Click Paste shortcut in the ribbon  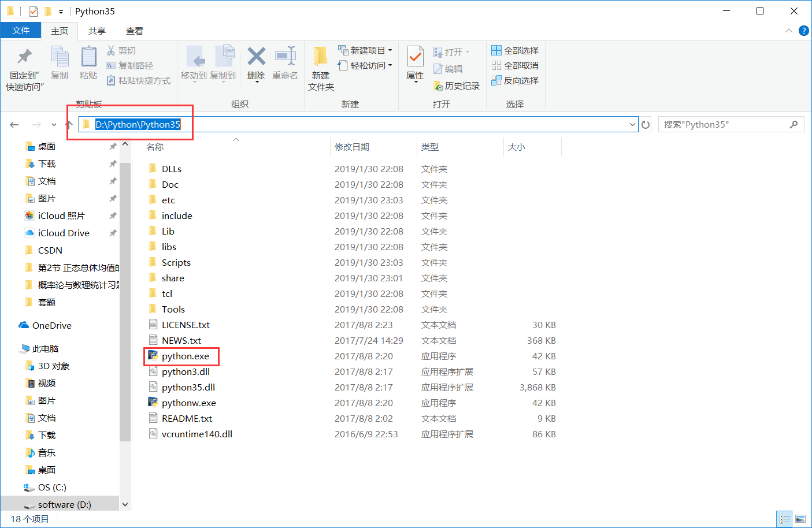click(139, 81)
